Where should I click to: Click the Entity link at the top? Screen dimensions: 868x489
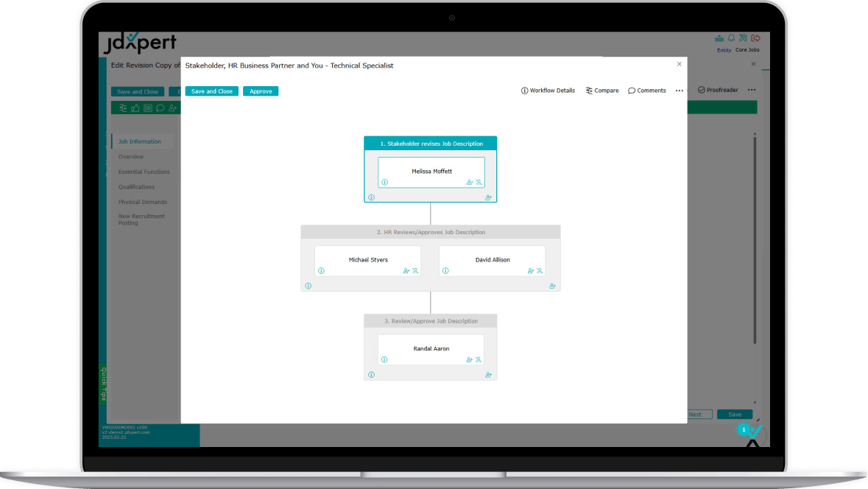[724, 49]
